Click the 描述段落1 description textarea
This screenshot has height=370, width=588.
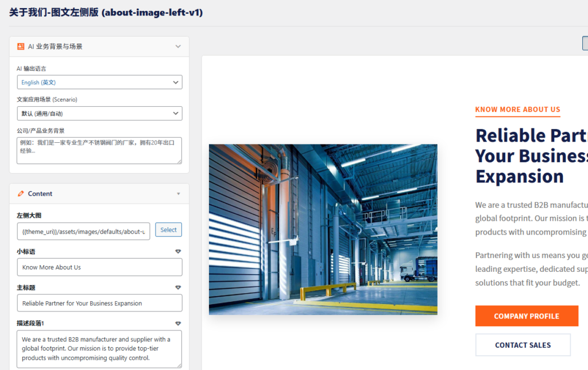[x=99, y=349]
